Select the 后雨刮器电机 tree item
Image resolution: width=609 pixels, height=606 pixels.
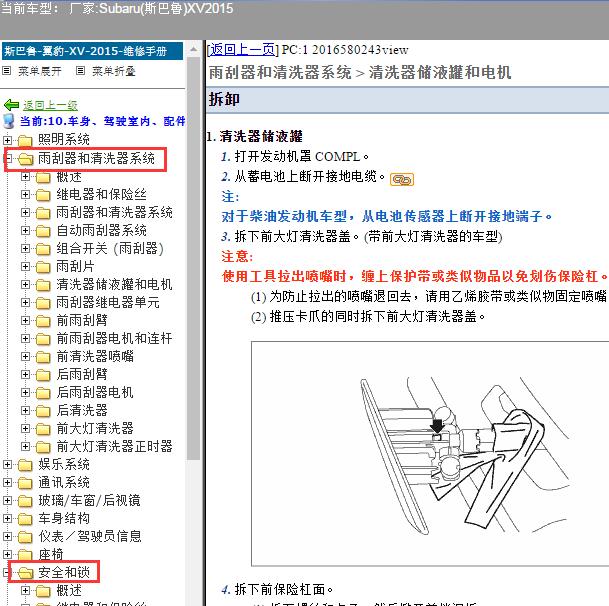pos(95,393)
